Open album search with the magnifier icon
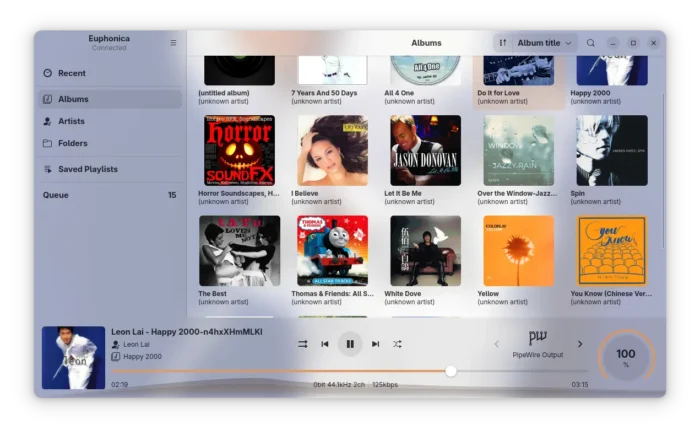The height and width of the screenshot is (435, 700). [591, 43]
